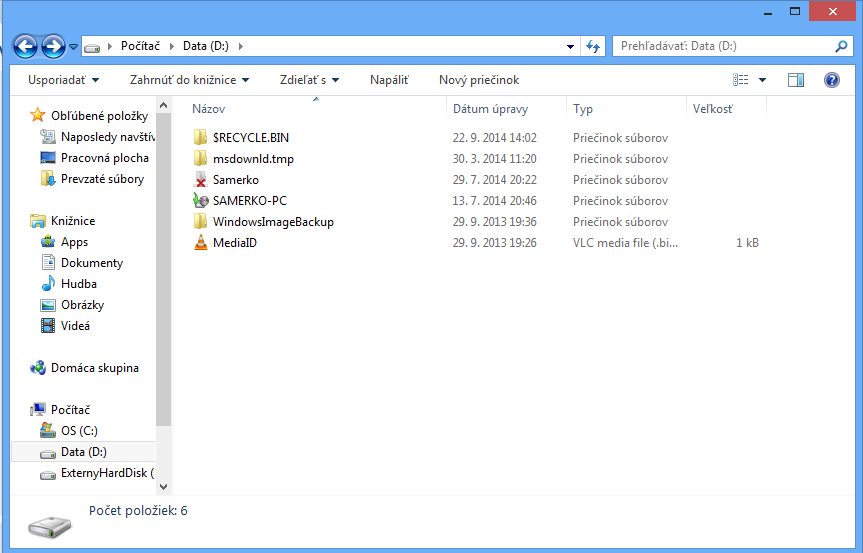
Task: Open Naposledy navštívené in favorites
Action: [108, 137]
